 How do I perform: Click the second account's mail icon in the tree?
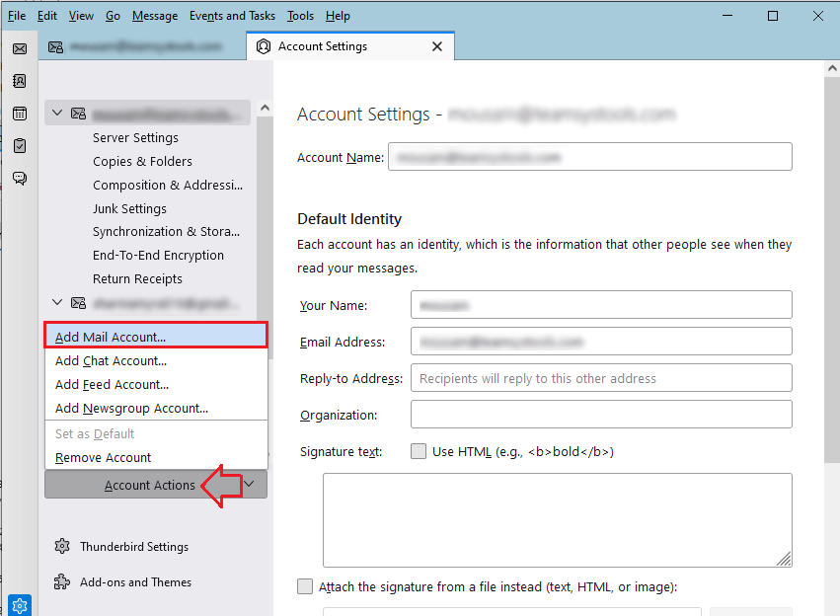tap(78, 303)
